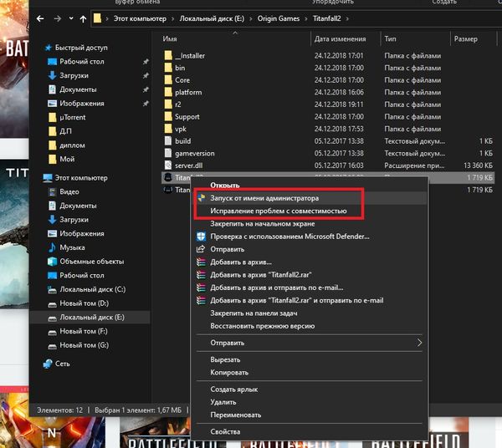502x448 pixels.
Task: Open 'Новый том (F:)' drive
Action: pyautogui.click(x=84, y=331)
